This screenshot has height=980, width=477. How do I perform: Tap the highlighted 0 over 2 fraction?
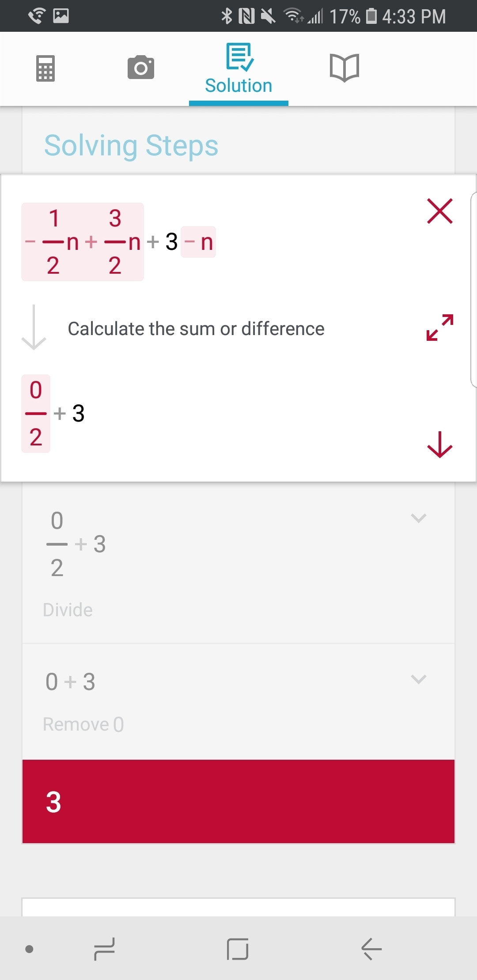point(36,414)
